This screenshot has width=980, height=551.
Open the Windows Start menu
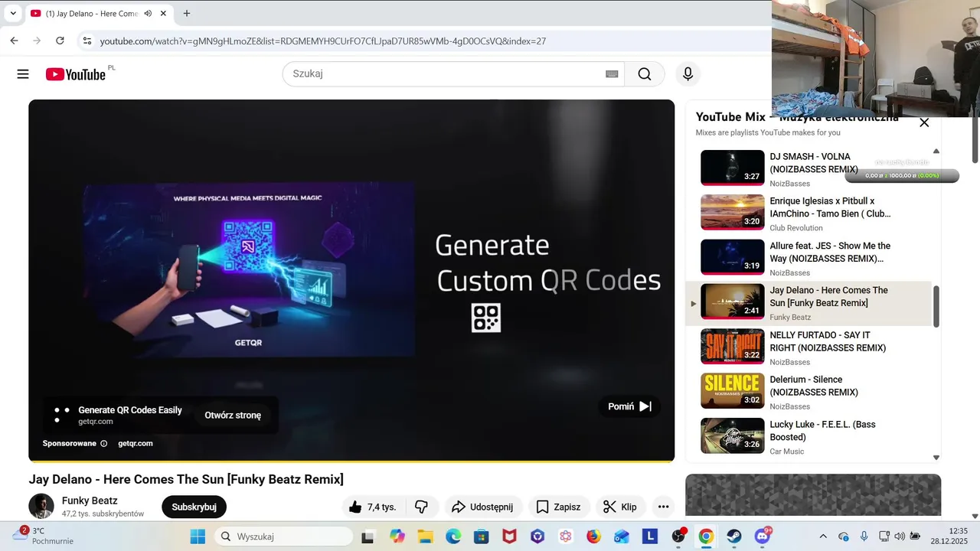click(198, 536)
